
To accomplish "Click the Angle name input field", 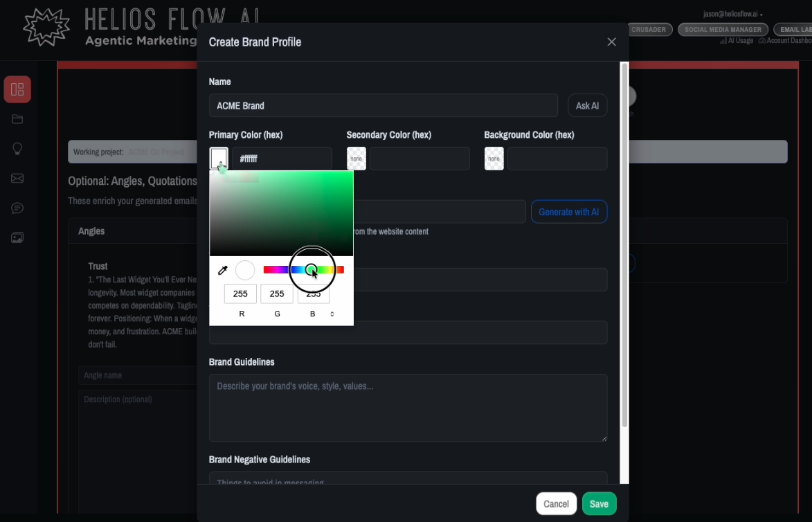I will point(138,375).
